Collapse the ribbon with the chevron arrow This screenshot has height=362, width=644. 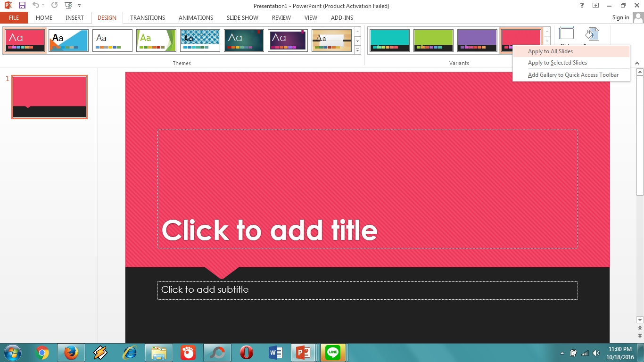637,64
